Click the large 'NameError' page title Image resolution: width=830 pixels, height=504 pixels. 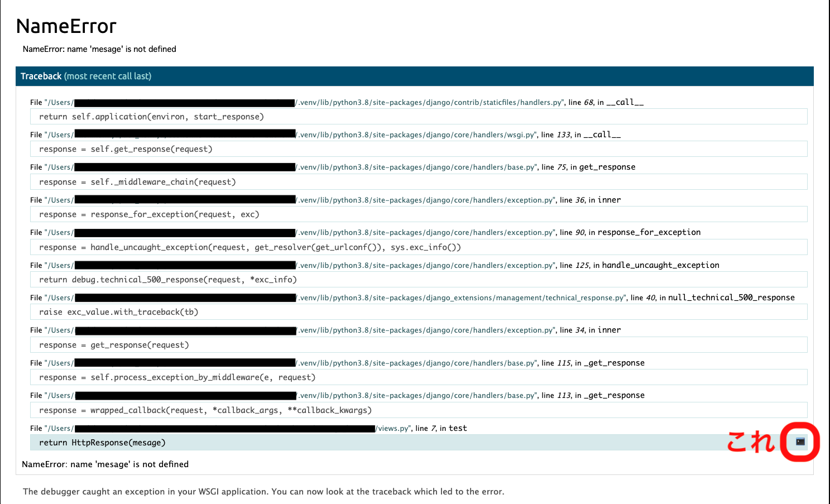point(66,26)
